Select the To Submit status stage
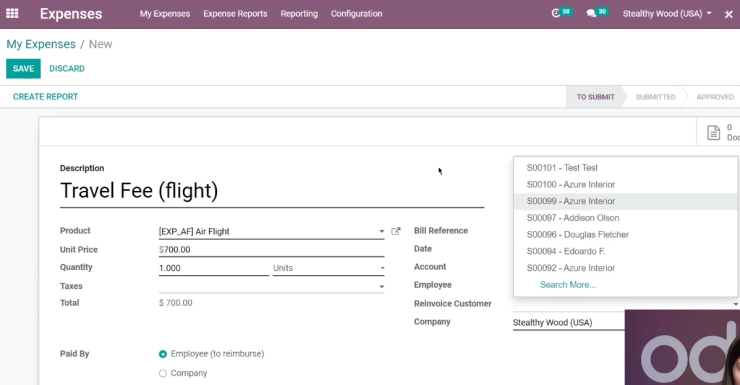The width and height of the screenshot is (740, 385). click(596, 97)
